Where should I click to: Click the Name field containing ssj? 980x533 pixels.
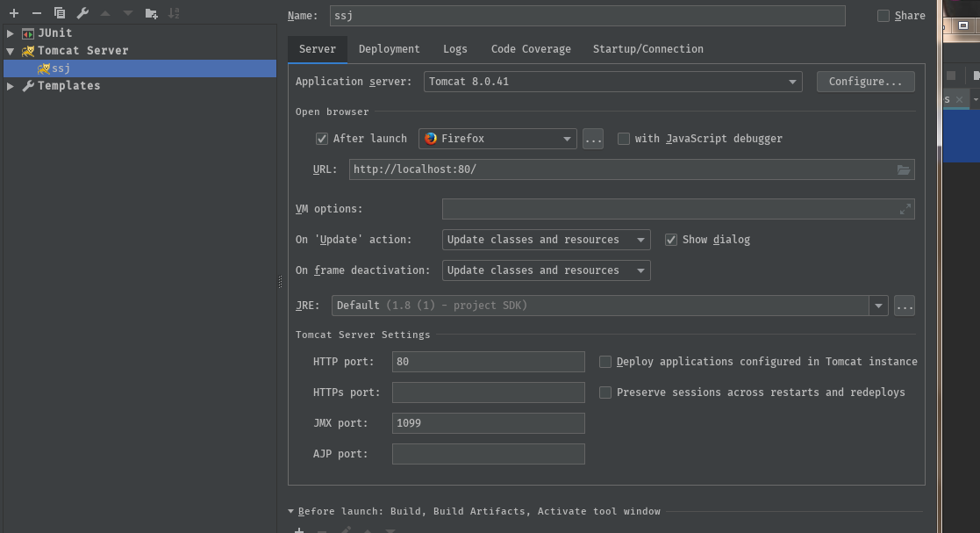click(x=588, y=16)
